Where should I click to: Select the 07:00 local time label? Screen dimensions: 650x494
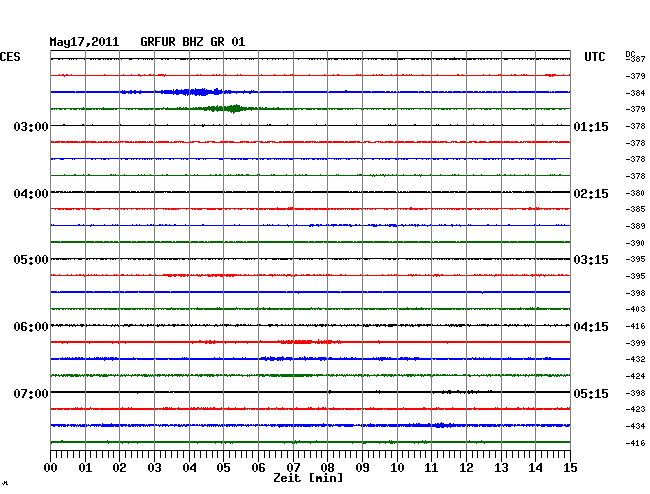coord(31,393)
